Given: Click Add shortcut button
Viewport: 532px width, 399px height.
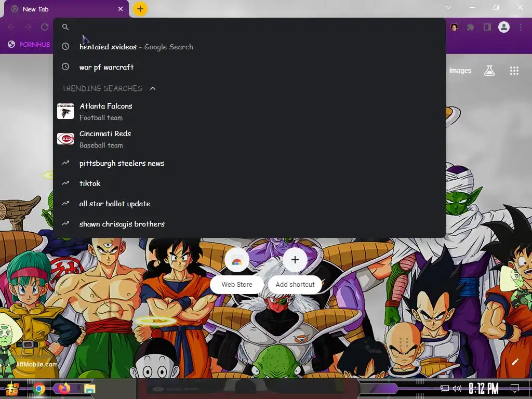Looking at the screenshot, I should (295, 270).
